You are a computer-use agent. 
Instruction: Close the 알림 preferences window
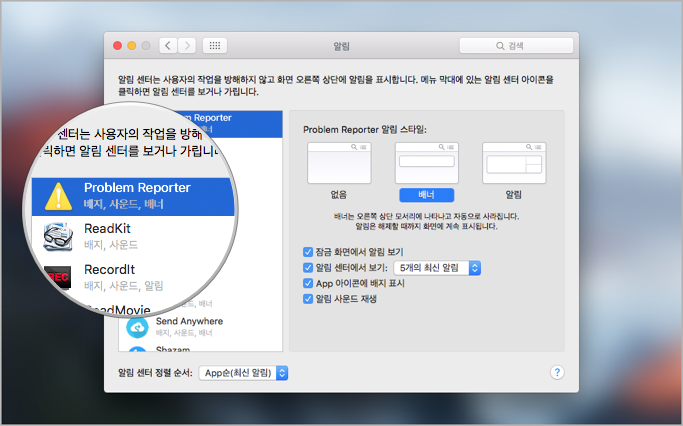click(x=117, y=45)
